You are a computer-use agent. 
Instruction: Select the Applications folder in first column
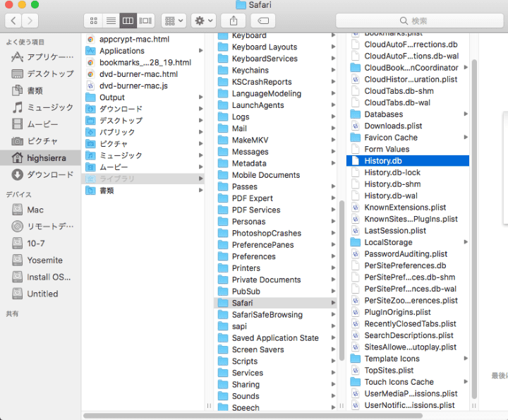144,51
